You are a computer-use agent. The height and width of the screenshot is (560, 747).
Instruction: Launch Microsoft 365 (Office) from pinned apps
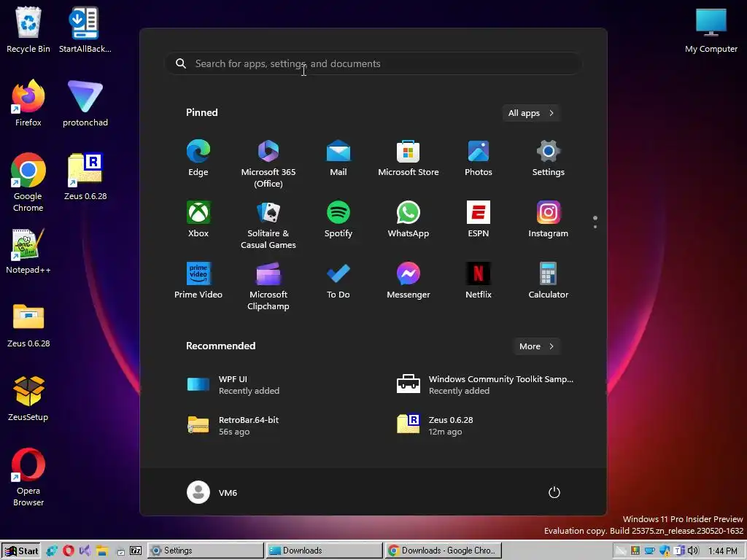pyautogui.click(x=268, y=164)
